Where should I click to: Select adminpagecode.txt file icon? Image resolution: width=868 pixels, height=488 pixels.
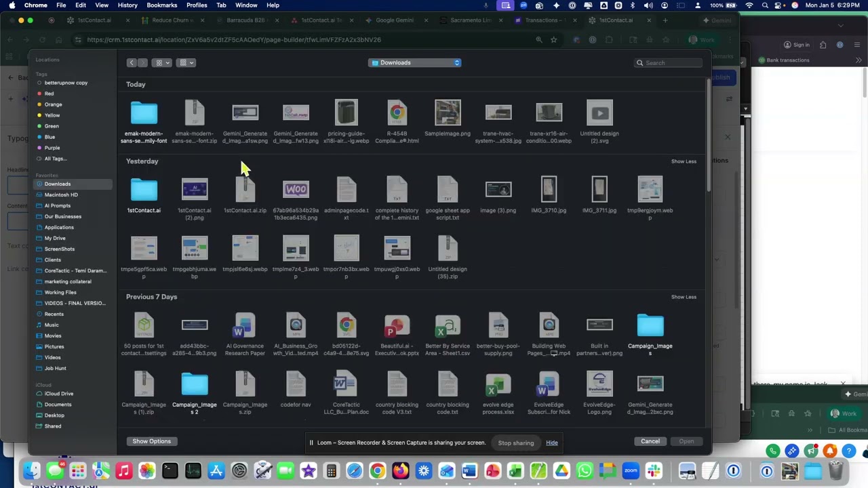point(347,190)
